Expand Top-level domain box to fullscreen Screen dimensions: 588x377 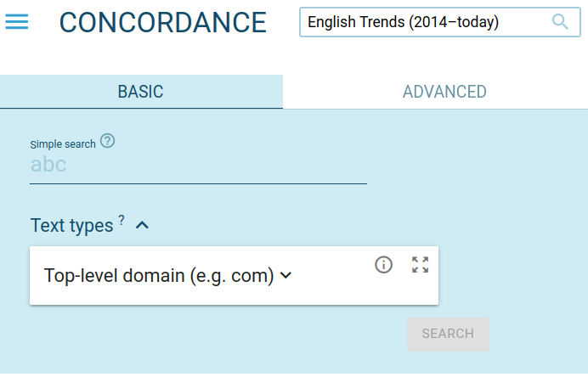click(x=420, y=265)
